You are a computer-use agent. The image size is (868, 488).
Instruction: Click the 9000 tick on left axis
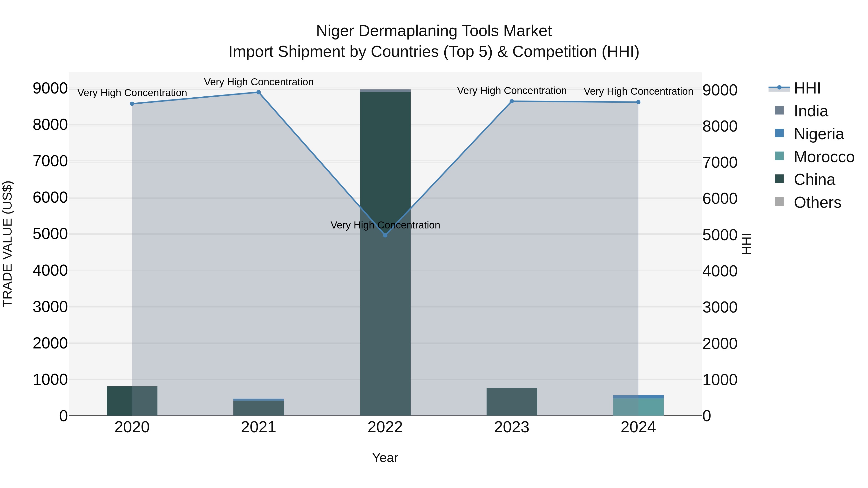[50, 89]
